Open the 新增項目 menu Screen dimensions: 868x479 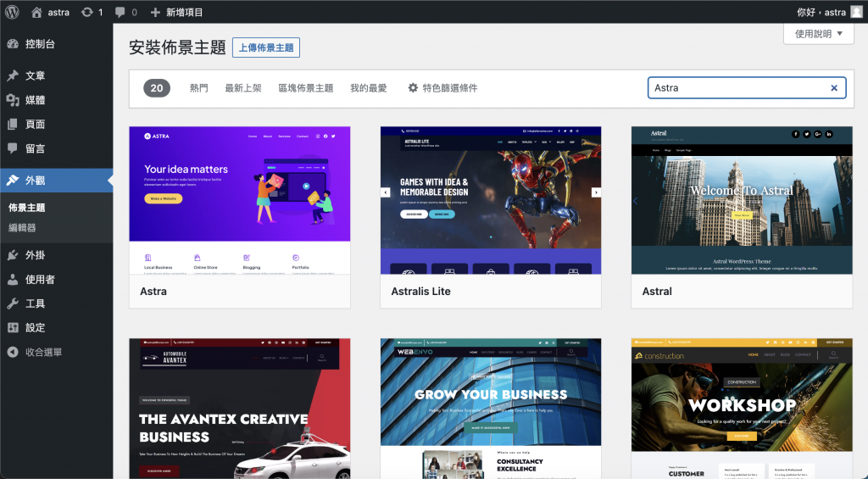[176, 12]
